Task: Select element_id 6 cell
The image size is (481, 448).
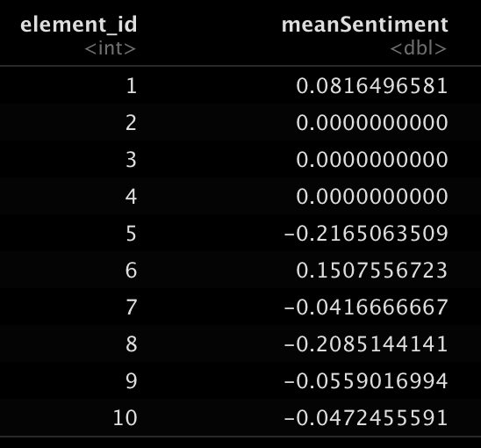Action: click(131, 271)
